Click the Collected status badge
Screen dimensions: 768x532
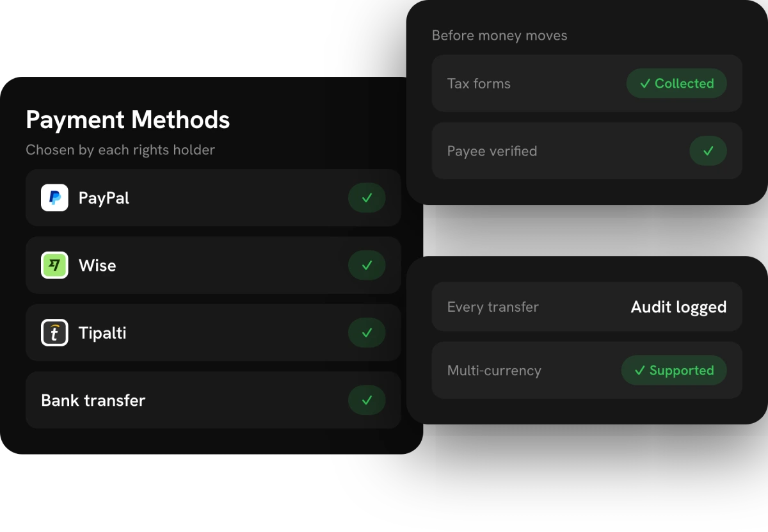(x=676, y=83)
